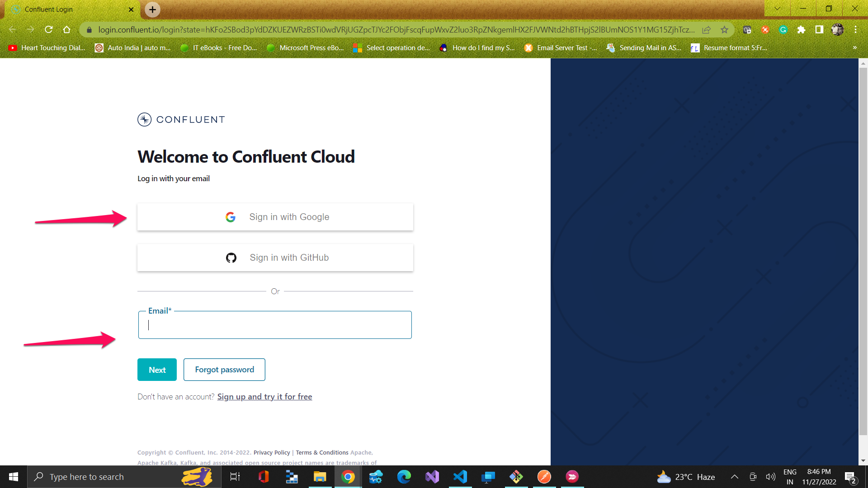868x488 pixels.
Task: Open the Chrome extensions puzzle icon
Action: tap(802, 29)
